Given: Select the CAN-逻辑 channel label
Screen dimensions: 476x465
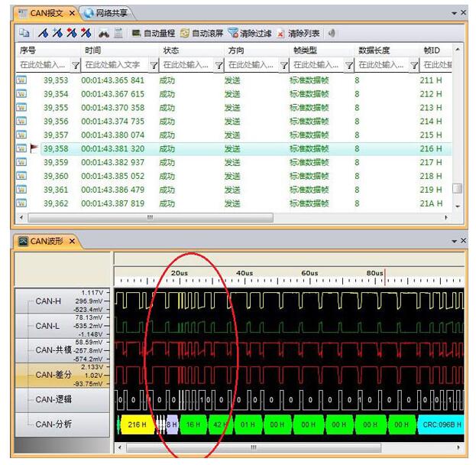Looking at the screenshot, I should pyautogui.click(x=53, y=399).
